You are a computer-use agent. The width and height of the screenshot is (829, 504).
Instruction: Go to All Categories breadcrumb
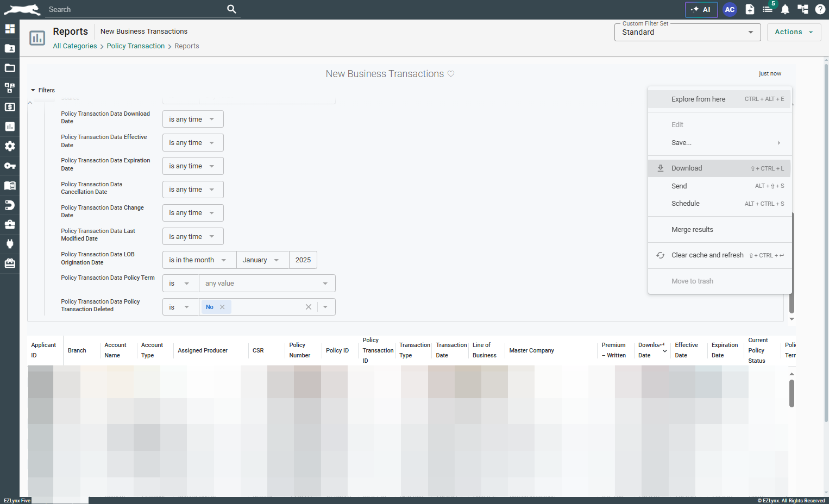pos(75,46)
